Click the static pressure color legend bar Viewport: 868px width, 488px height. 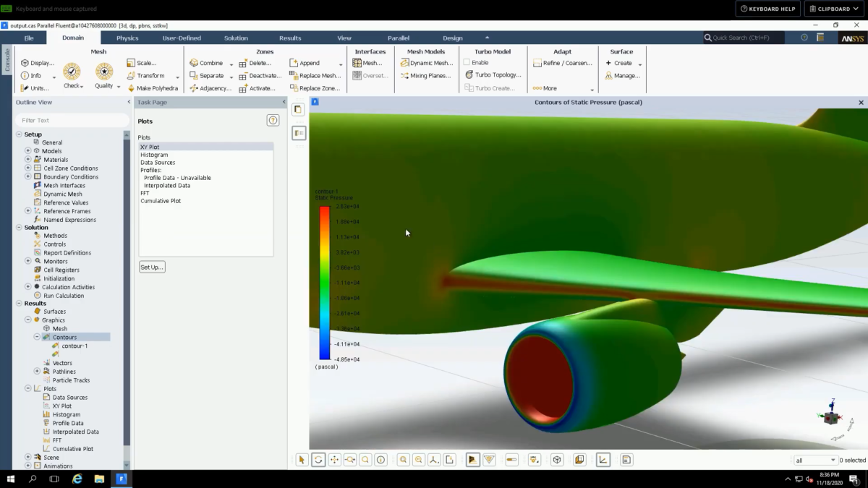pos(325,283)
